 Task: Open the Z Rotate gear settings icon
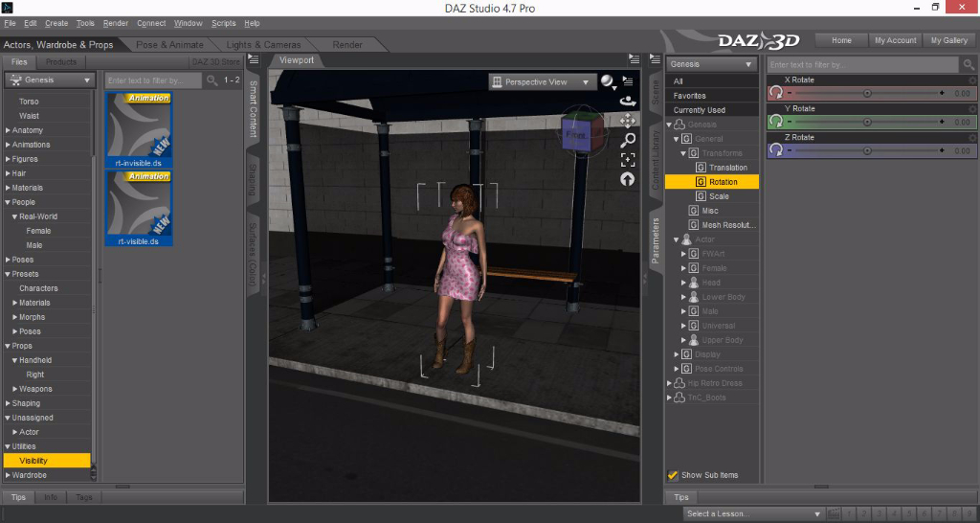pos(972,138)
